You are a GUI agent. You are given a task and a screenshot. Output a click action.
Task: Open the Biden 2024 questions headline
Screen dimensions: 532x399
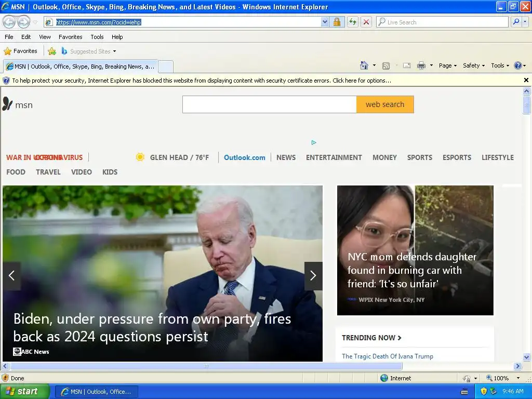coord(152,327)
